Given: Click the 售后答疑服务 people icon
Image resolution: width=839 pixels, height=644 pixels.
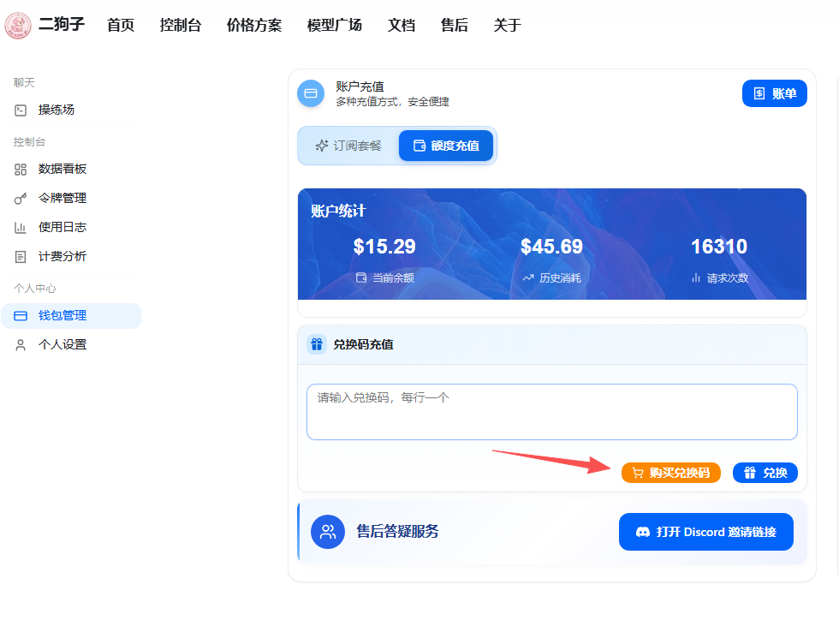Looking at the screenshot, I should coord(327,532).
